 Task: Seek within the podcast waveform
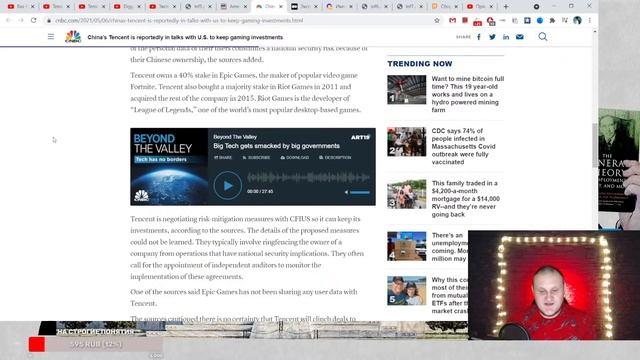(x=308, y=178)
